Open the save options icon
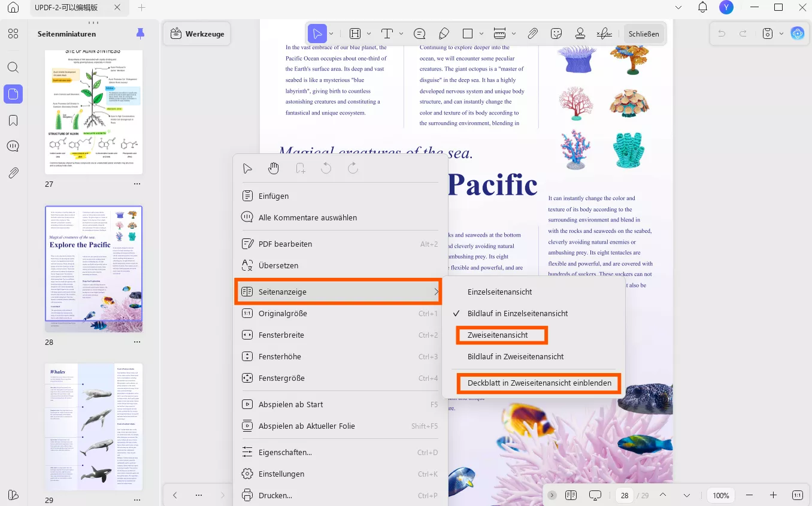Screen dimensions: 812x506 768,34
